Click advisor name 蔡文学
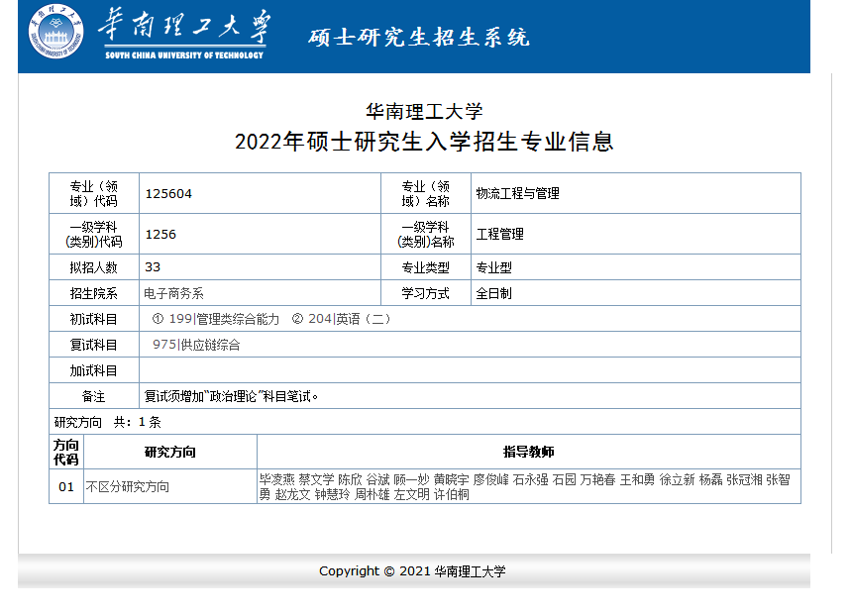This screenshot has width=851, height=616. (x=316, y=479)
